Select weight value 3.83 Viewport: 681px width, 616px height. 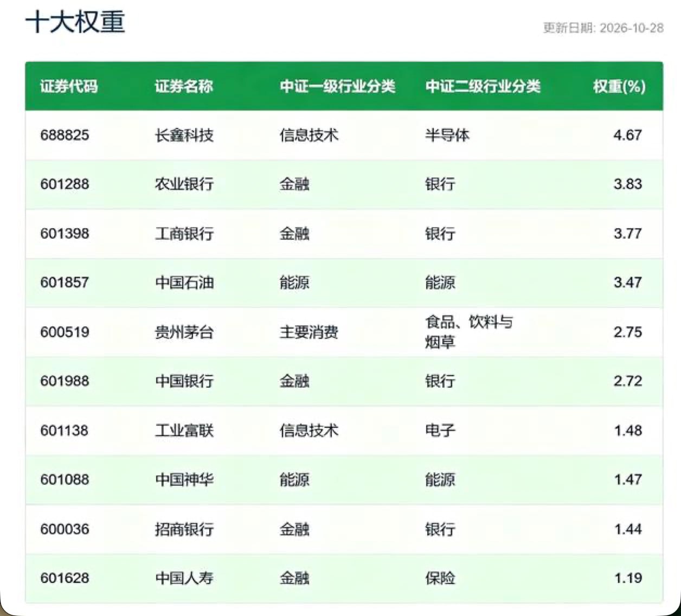[x=628, y=184]
